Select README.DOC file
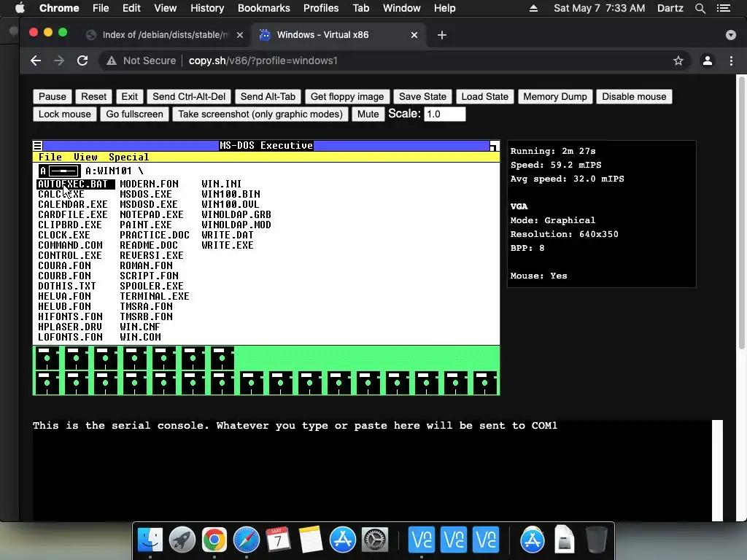Image resolution: width=747 pixels, height=560 pixels. coord(149,245)
